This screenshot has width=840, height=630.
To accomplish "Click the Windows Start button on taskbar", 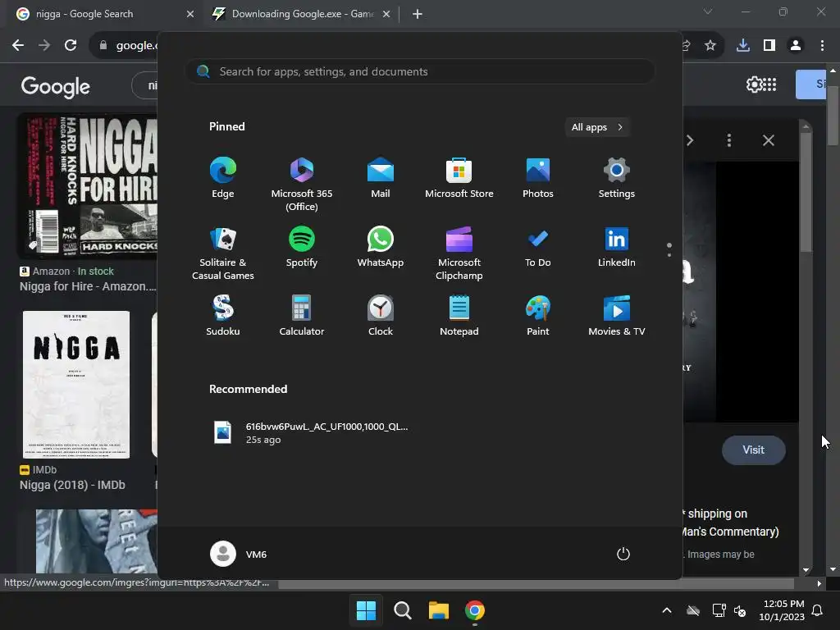I will point(367,610).
